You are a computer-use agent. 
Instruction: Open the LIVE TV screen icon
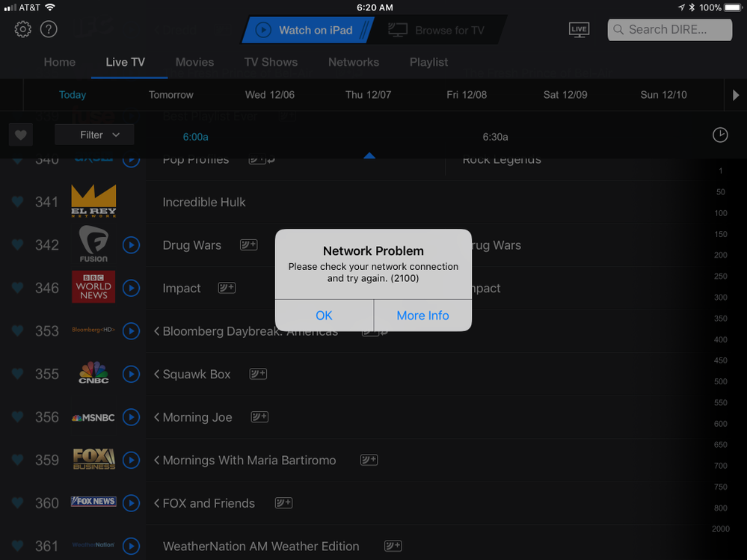579,30
